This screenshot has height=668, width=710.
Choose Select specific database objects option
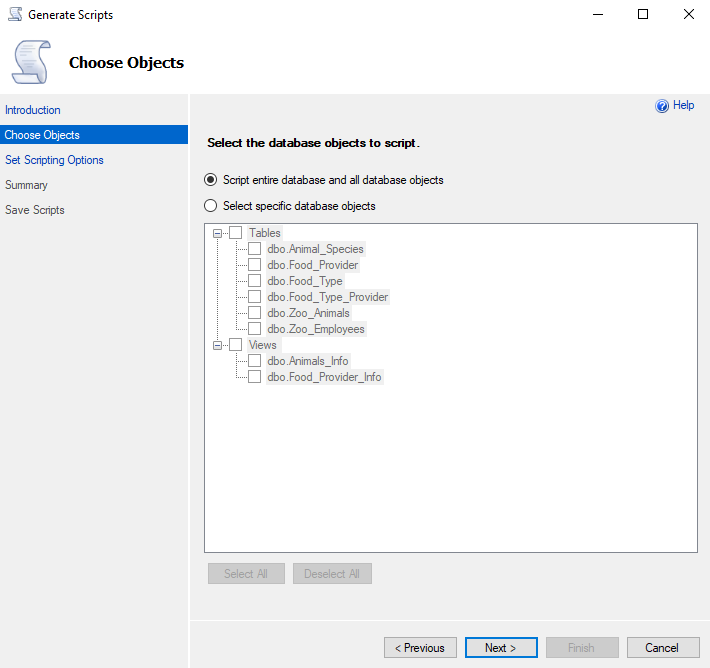(211, 206)
